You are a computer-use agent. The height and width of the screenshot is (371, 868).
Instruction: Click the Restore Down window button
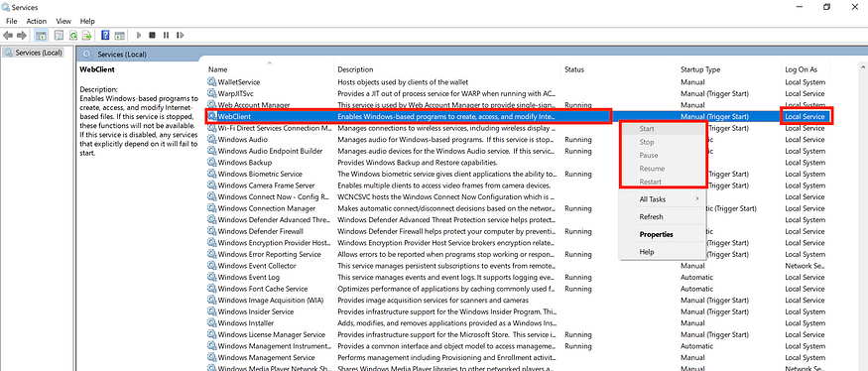pos(826,7)
